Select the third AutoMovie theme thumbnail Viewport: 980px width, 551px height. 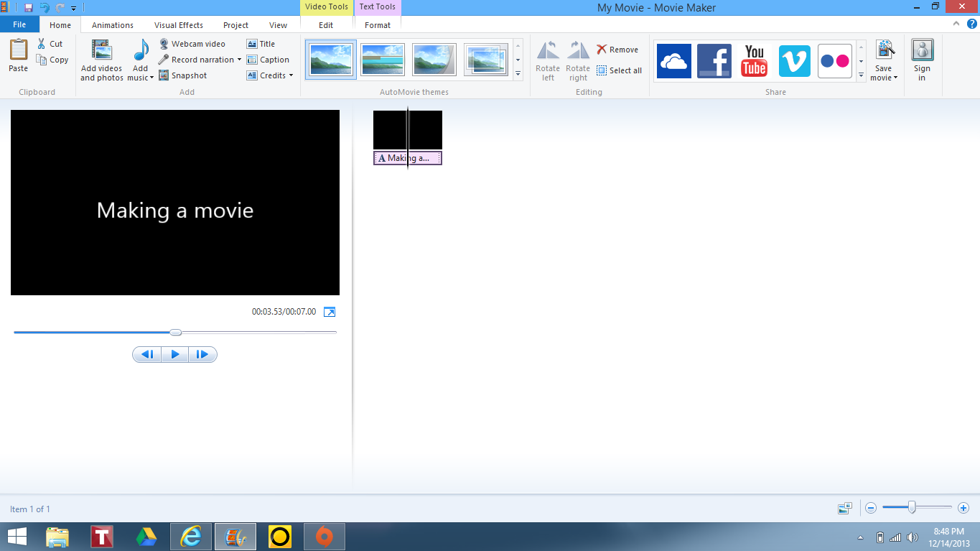point(434,60)
